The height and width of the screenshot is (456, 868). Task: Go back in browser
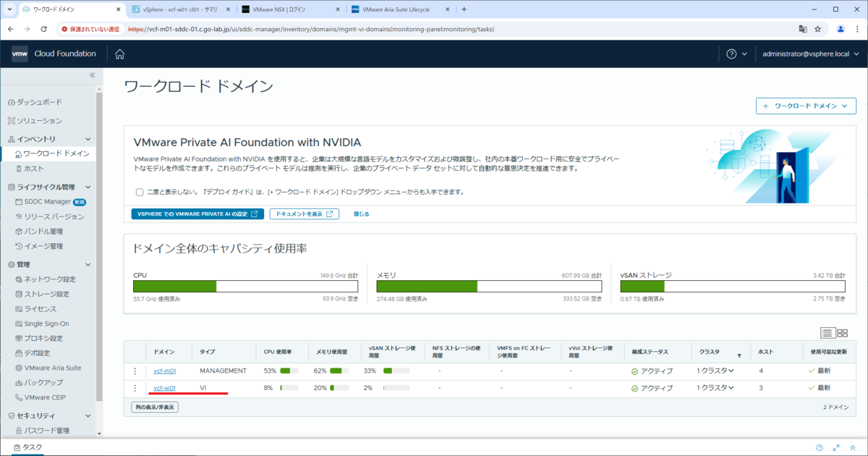pos(11,29)
